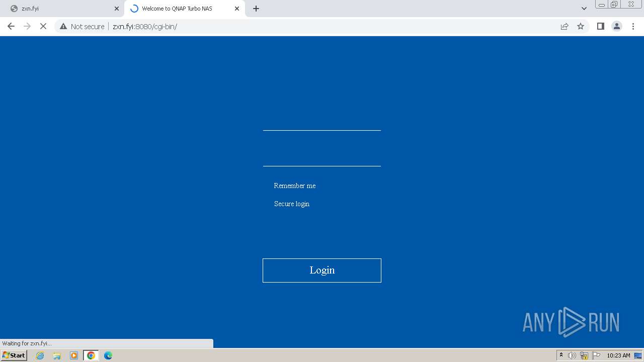Bookmark this page with star icon
The height and width of the screenshot is (362, 644).
point(581,27)
